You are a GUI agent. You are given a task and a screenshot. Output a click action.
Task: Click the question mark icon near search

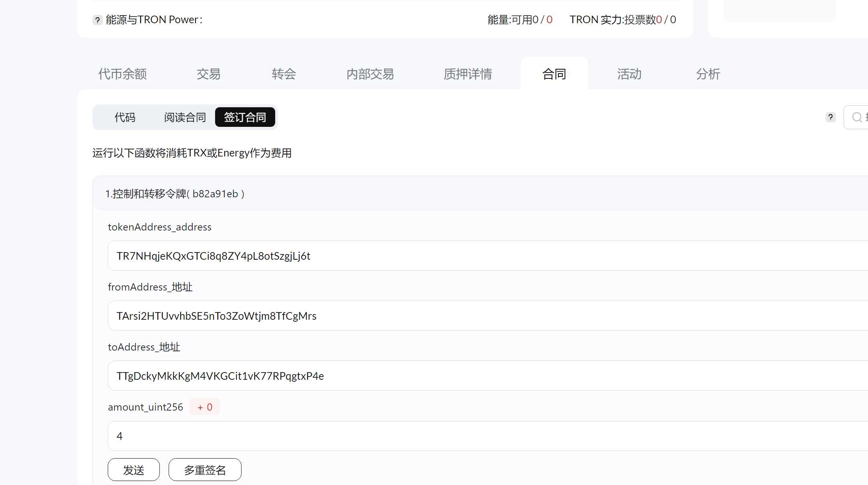click(x=830, y=117)
